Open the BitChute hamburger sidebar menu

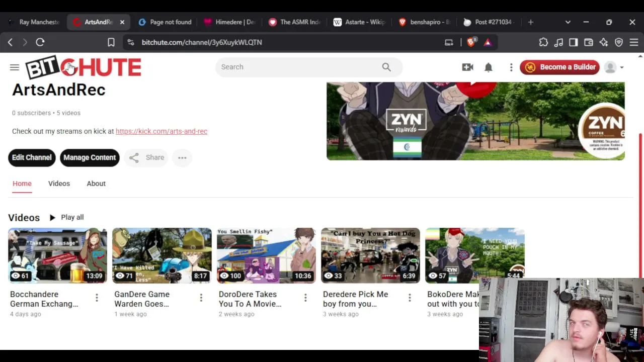15,67
